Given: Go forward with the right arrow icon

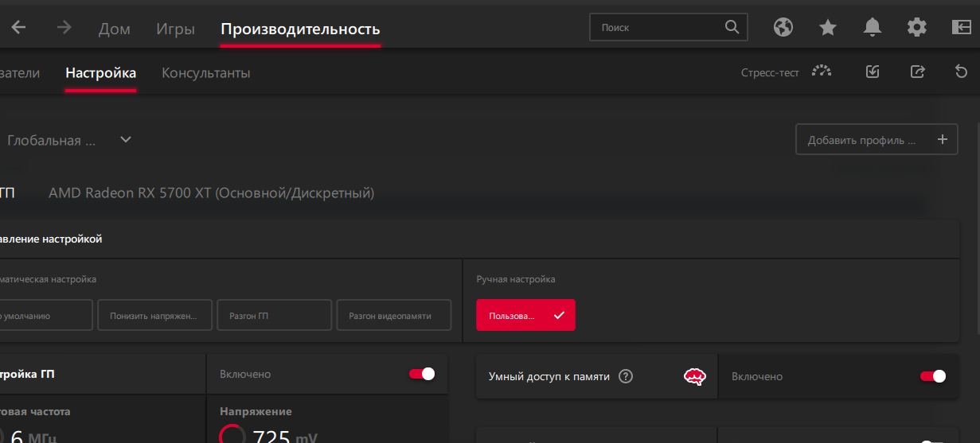Looking at the screenshot, I should [64, 27].
